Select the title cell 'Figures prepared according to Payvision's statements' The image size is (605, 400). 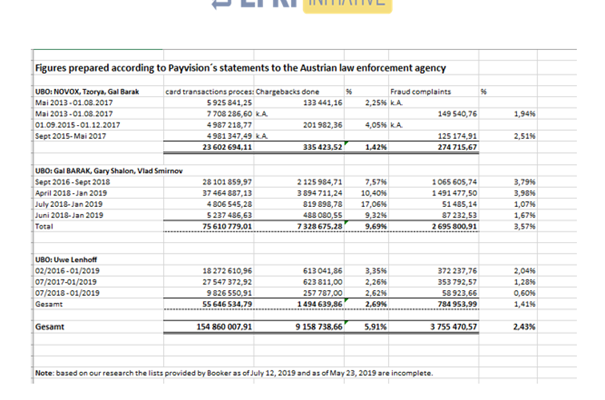tap(240, 68)
